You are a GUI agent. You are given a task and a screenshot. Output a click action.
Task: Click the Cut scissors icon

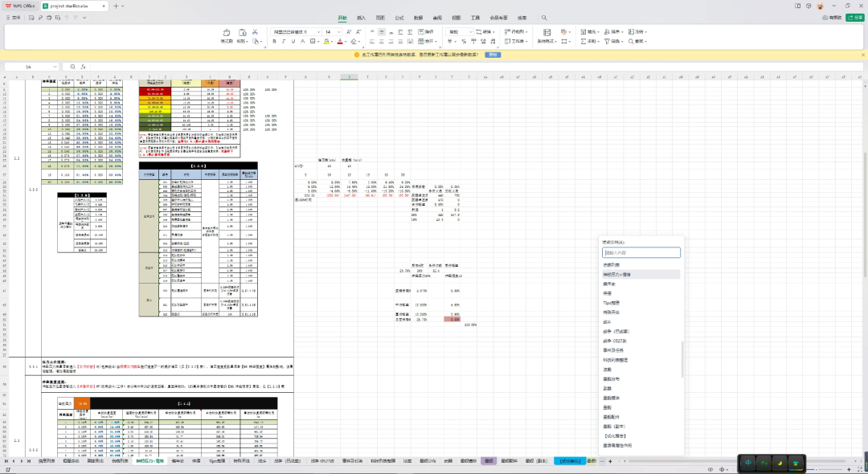pos(256,32)
